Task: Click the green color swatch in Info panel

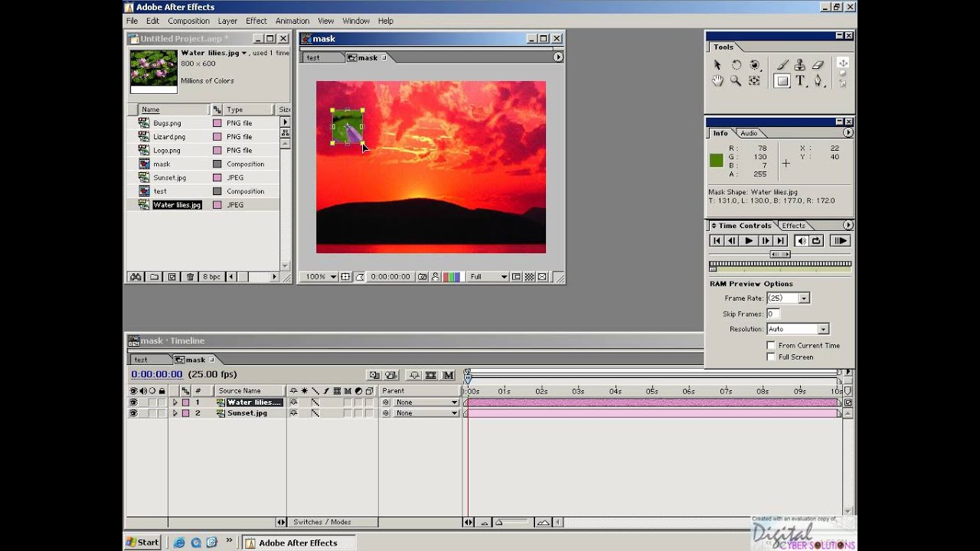Action: pyautogui.click(x=717, y=161)
